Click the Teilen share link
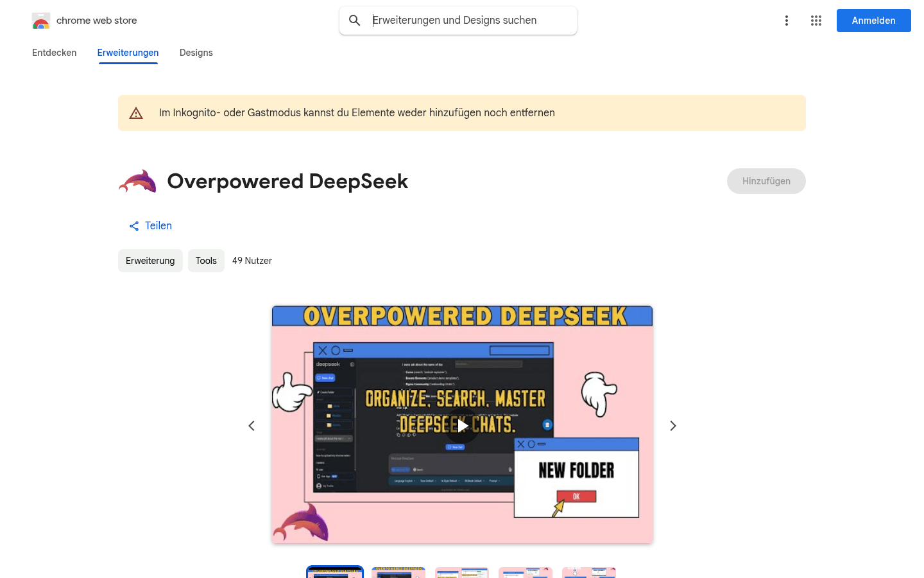 (x=150, y=226)
